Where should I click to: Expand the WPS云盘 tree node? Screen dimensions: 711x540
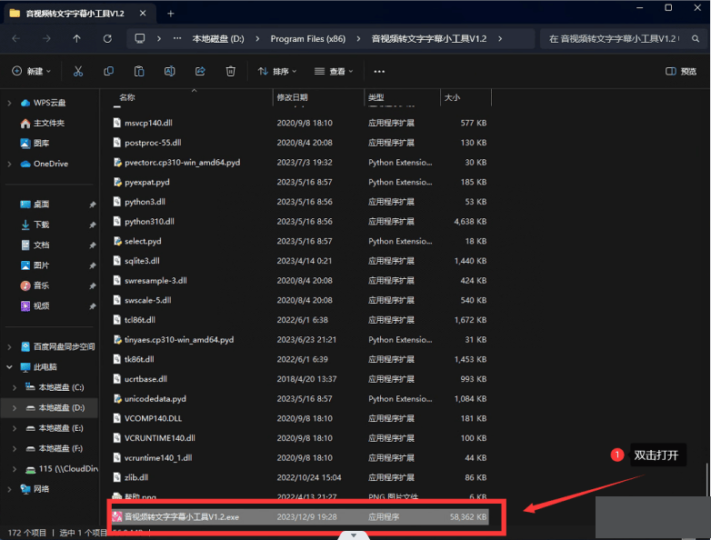(x=10, y=103)
